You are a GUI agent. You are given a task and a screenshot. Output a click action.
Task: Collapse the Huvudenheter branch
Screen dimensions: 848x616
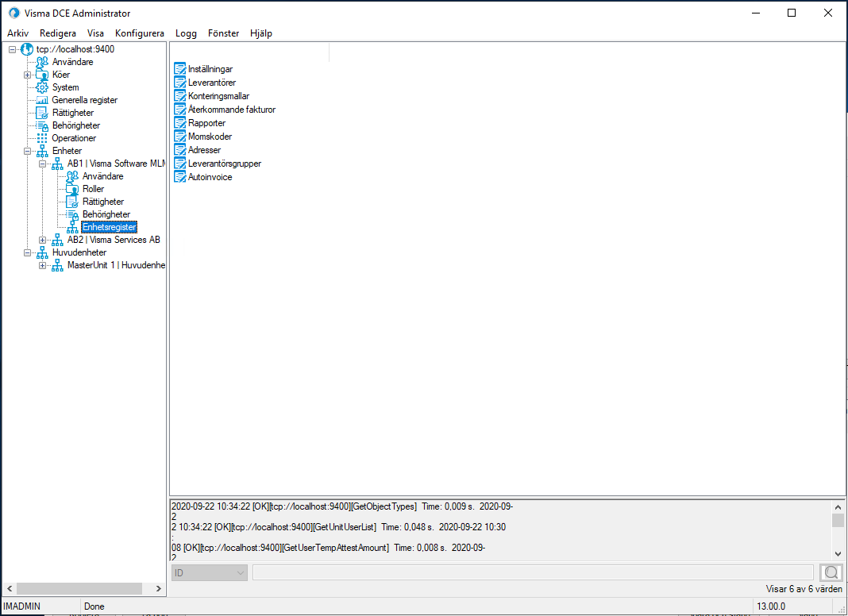[x=28, y=252]
